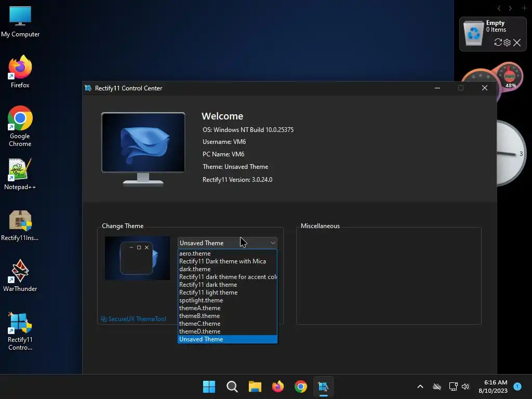532x399 pixels.
Task: Select Rectify11 light theme
Action: [x=228, y=292]
